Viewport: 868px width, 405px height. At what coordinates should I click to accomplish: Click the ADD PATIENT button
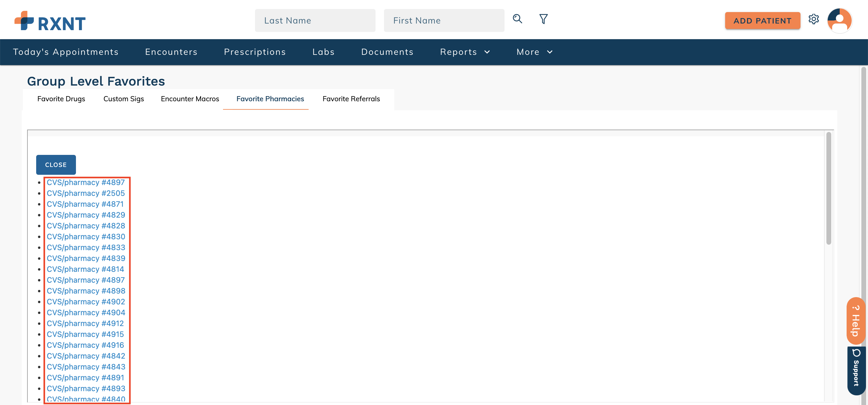(763, 20)
